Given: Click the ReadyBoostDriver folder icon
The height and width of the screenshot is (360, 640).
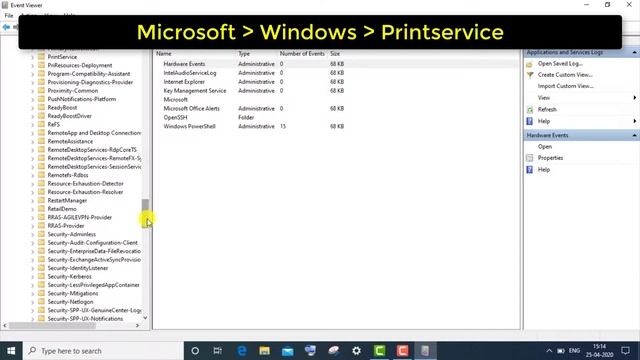Looking at the screenshot, I should click(x=41, y=116).
